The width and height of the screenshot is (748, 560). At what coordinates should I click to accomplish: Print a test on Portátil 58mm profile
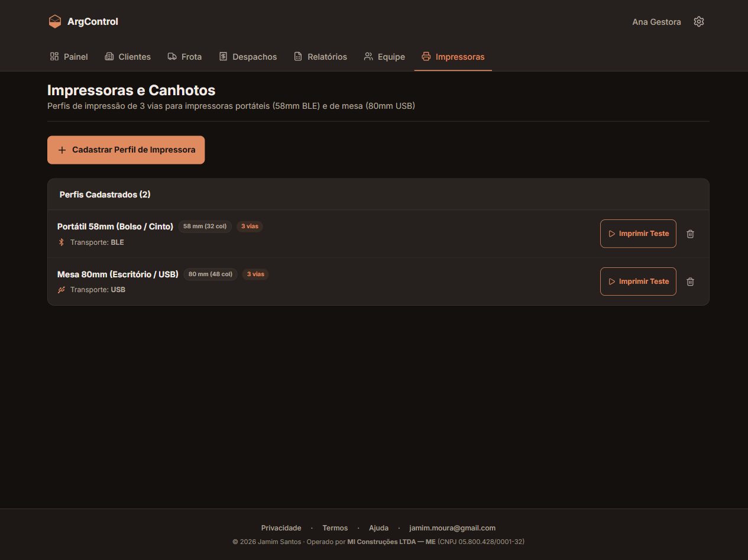coord(638,234)
